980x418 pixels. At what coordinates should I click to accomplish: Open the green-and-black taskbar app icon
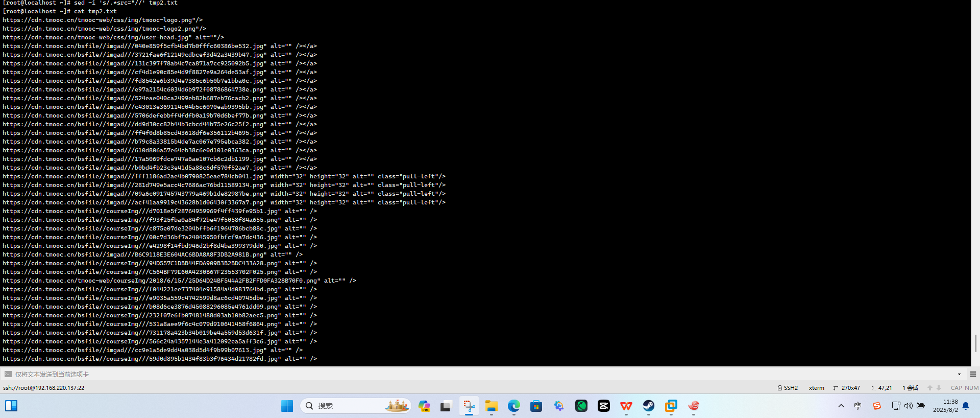click(x=581, y=406)
